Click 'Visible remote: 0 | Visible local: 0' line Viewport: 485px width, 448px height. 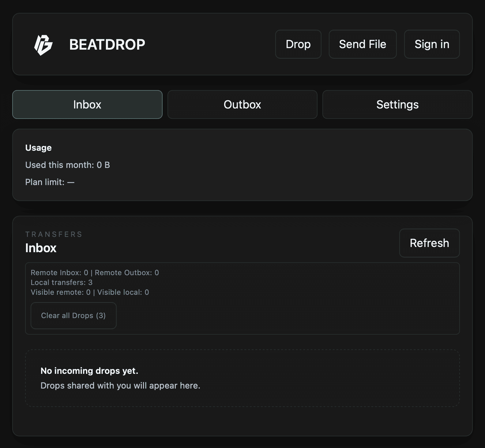click(90, 292)
